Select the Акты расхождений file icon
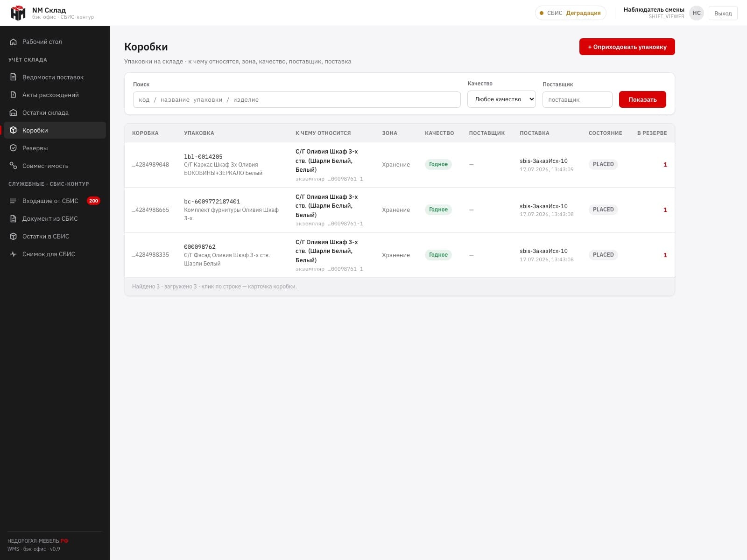 tap(14, 95)
